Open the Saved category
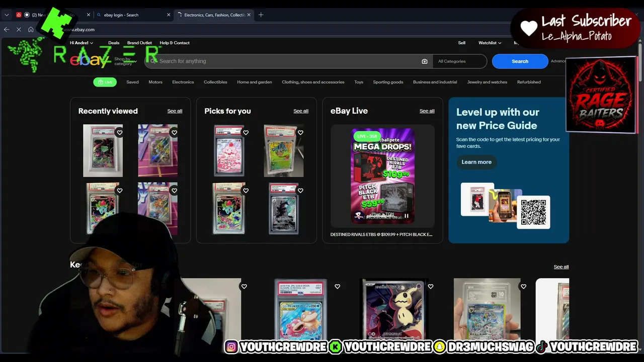644x362 pixels. pos(132,82)
